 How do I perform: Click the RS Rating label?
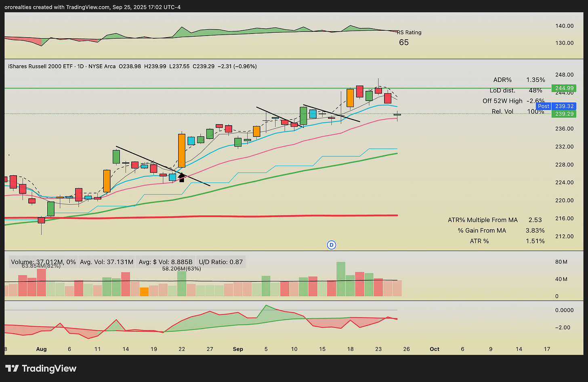click(409, 32)
